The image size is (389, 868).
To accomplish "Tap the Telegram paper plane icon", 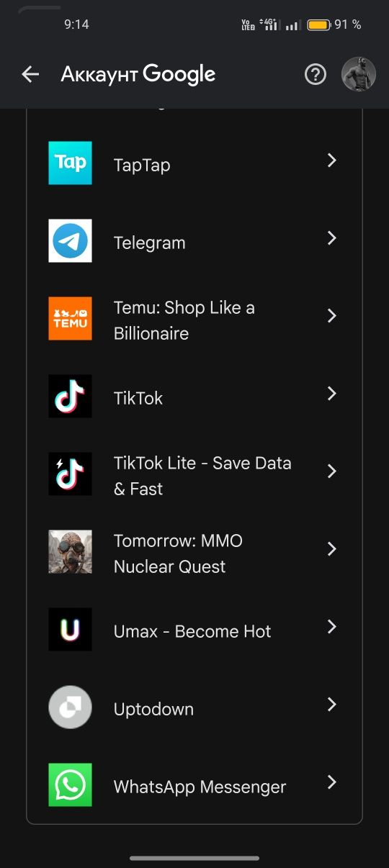I will [70, 240].
